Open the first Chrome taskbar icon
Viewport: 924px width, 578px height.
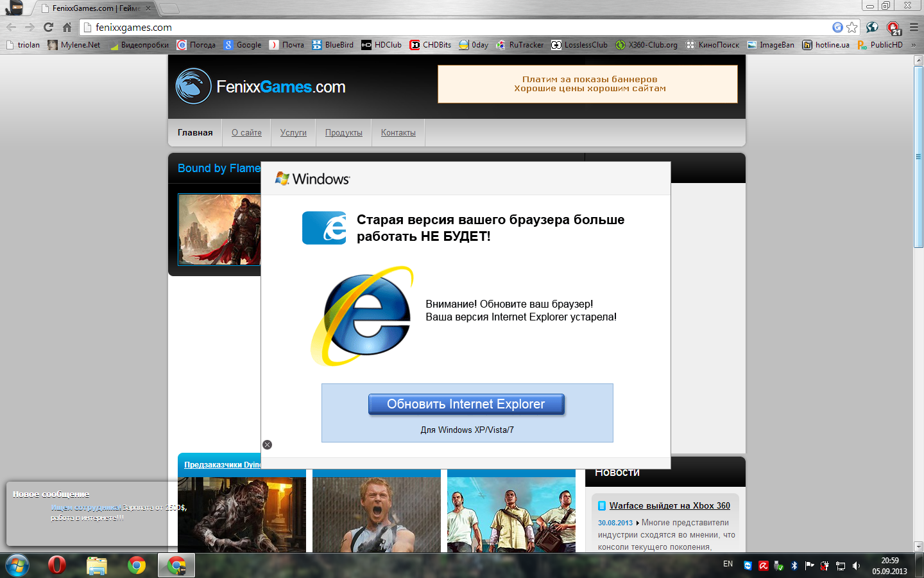(x=137, y=565)
